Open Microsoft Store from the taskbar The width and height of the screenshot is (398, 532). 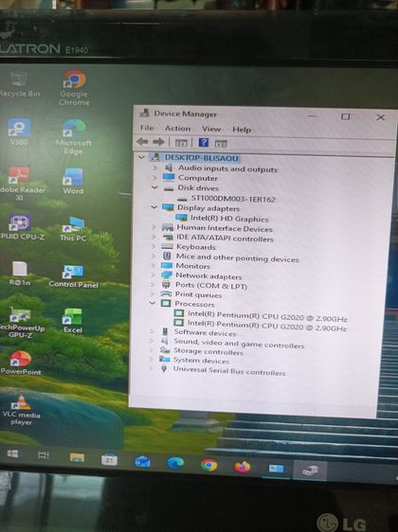[x=109, y=460]
